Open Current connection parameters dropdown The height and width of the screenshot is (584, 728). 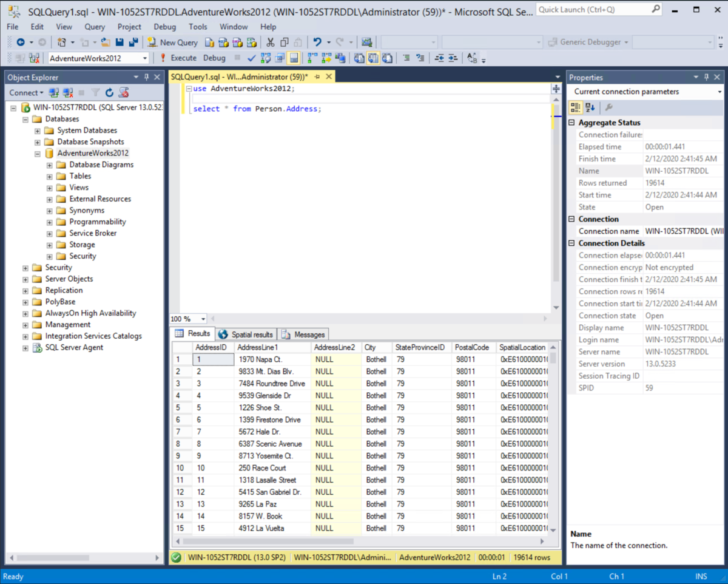click(720, 92)
